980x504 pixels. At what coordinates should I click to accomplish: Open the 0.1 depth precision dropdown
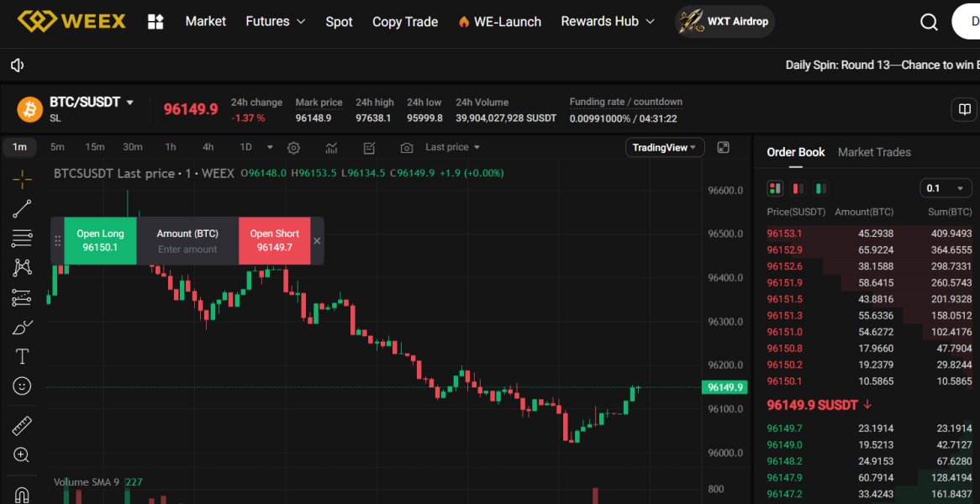coord(946,188)
